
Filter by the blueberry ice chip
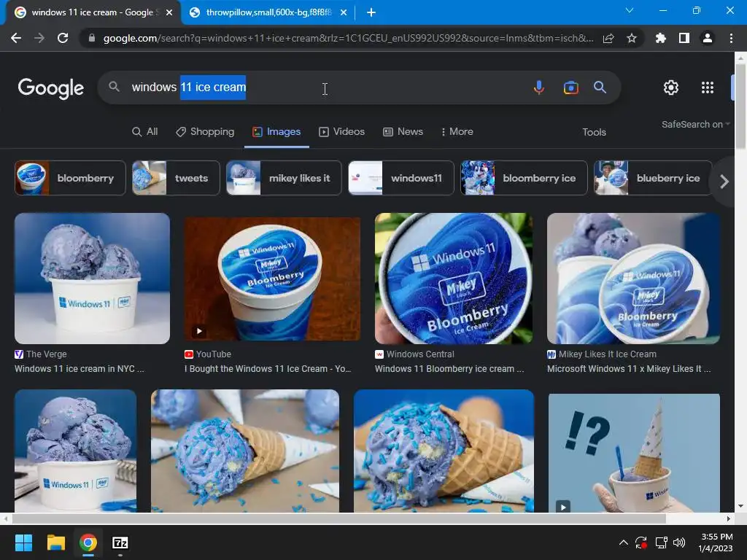coord(653,178)
